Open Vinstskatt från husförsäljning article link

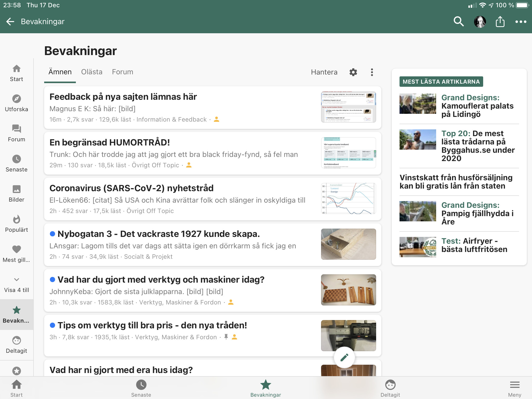point(456,182)
